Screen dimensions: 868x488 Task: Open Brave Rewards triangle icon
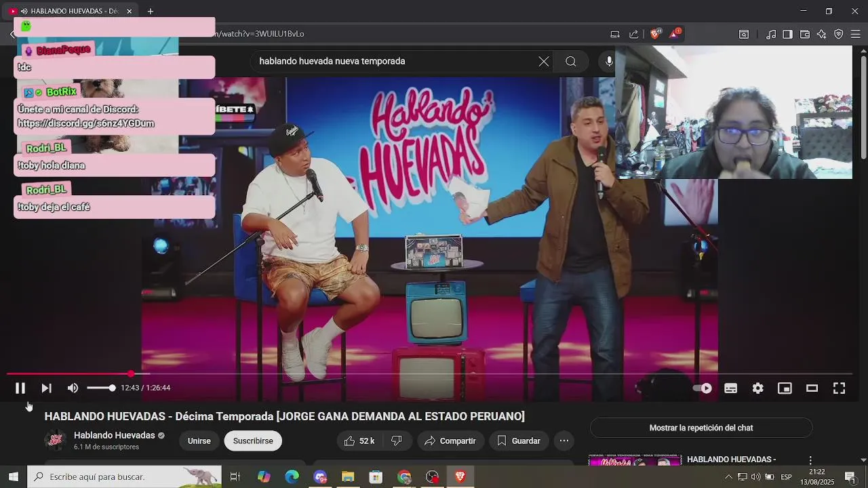click(x=675, y=34)
